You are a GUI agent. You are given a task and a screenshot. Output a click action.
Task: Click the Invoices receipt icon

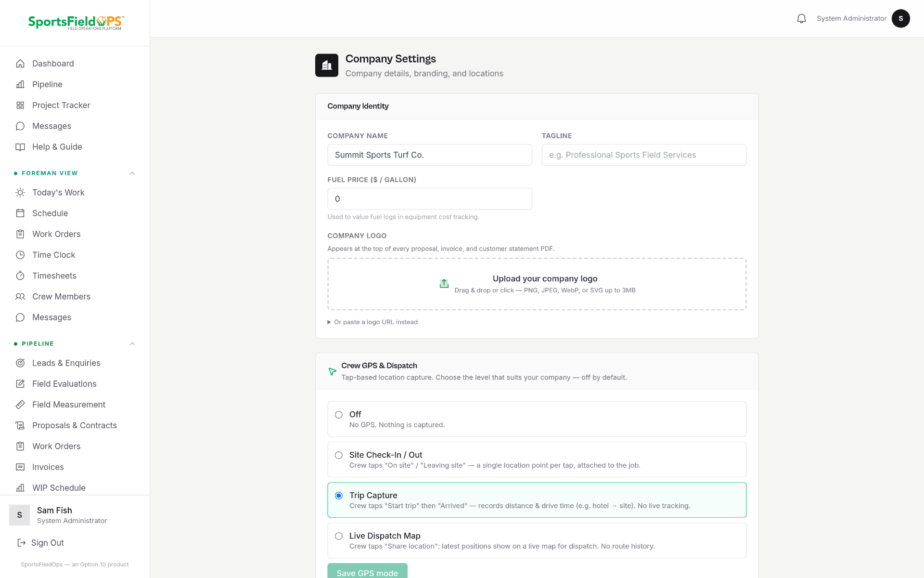(x=20, y=467)
